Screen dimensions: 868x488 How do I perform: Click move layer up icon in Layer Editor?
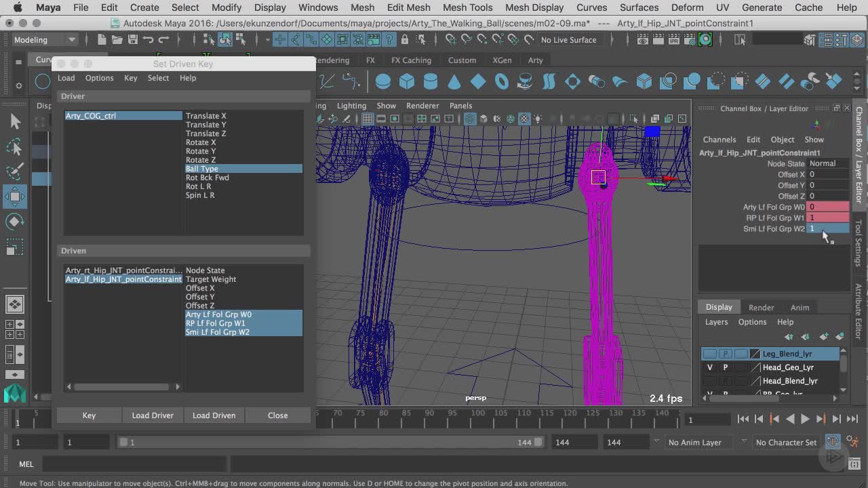pos(789,337)
